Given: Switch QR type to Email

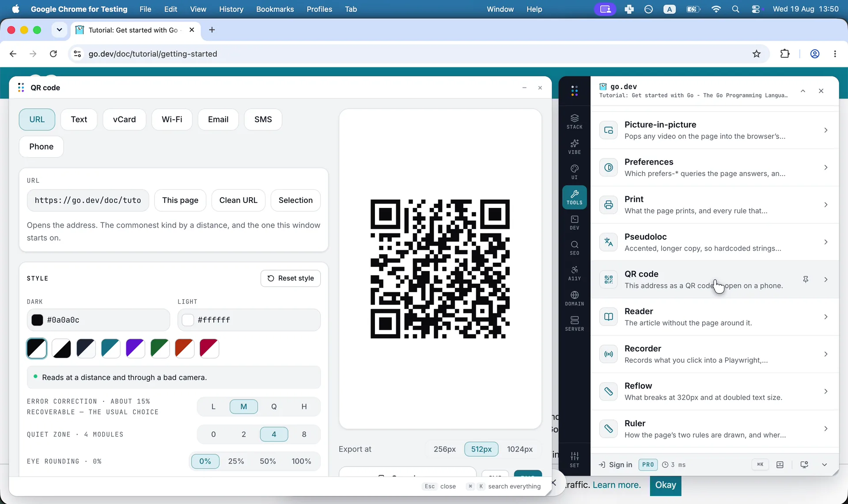Looking at the screenshot, I should coord(218,120).
